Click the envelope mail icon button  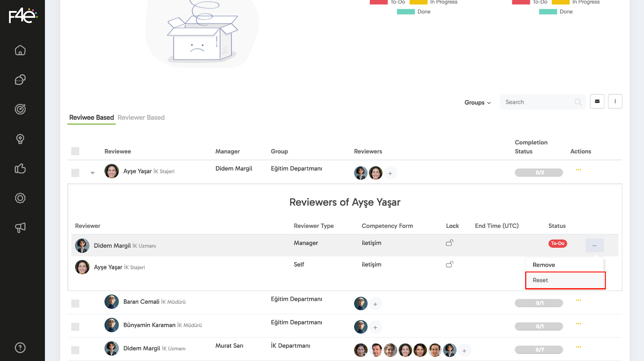point(597,102)
